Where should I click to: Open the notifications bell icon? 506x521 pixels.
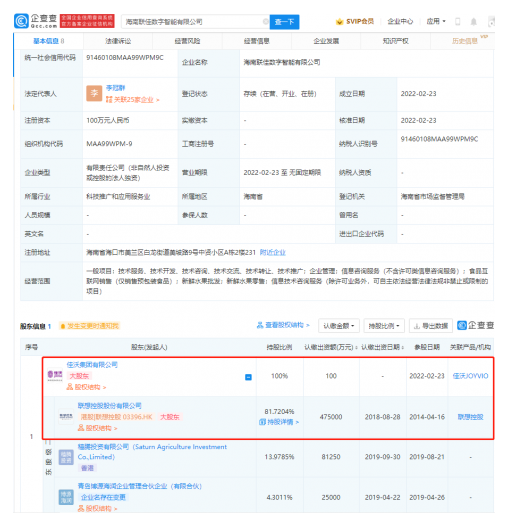tap(473, 22)
